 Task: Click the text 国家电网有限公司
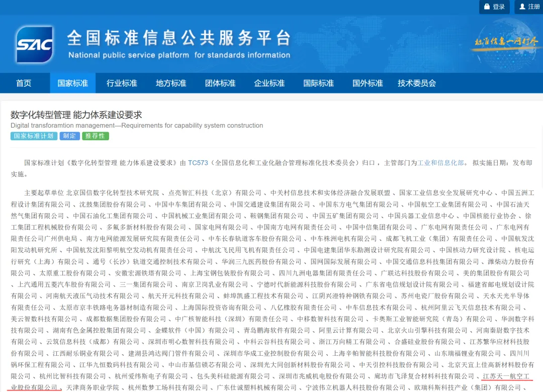tap(221, 227)
